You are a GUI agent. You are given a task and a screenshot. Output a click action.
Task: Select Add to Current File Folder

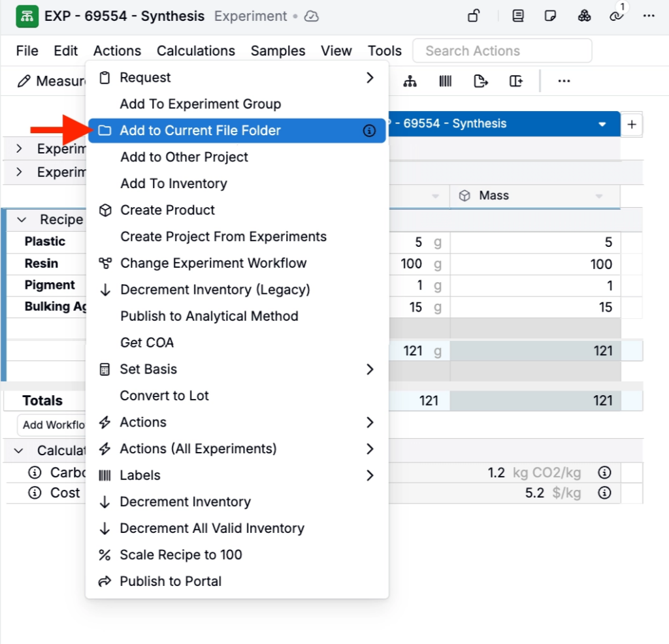click(x=237, y=131)
